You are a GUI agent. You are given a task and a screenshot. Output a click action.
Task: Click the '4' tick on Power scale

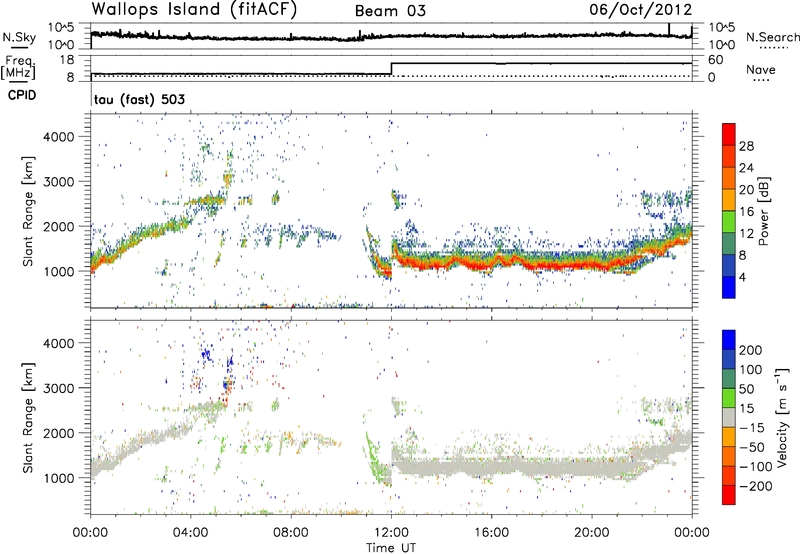click(742, 277)
